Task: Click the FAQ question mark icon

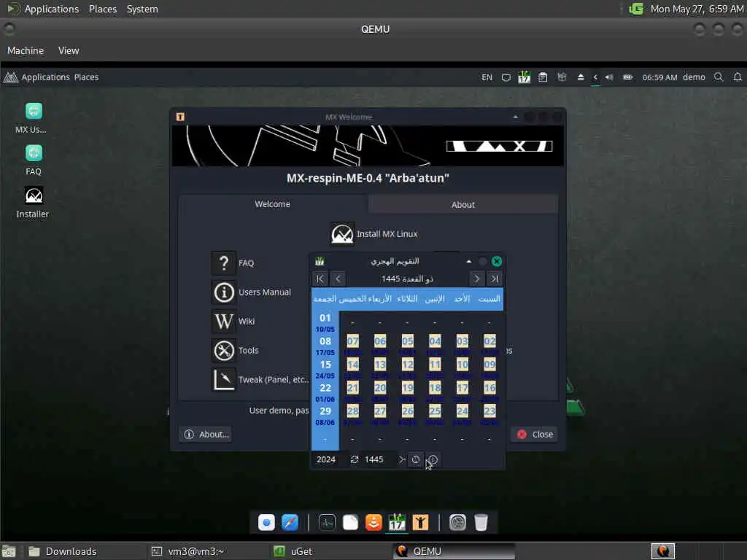Action: click(223, 262)
